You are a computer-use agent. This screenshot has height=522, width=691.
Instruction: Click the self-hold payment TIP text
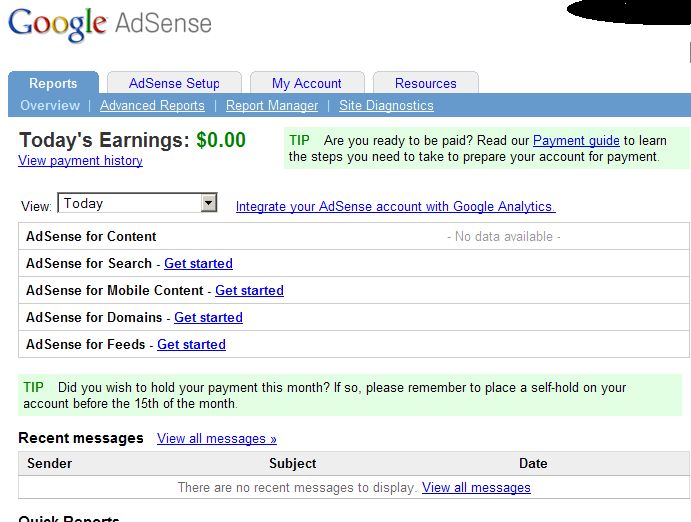324,395
